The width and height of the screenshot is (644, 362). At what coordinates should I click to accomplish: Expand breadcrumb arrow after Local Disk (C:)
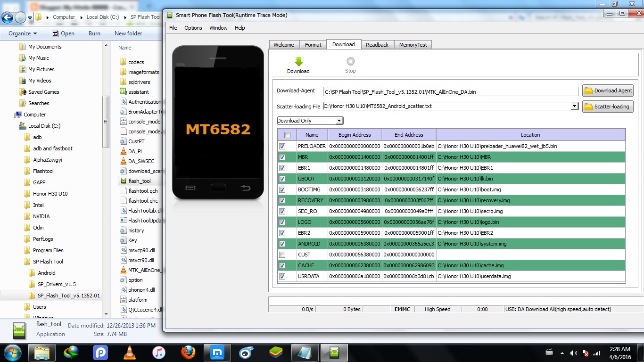pyautogui.click(x=125, y=17)
